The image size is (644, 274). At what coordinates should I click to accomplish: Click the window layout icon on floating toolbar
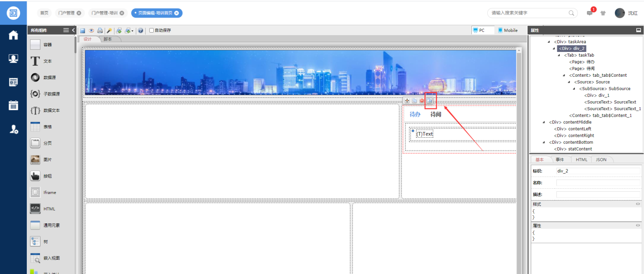pos(429,100)
